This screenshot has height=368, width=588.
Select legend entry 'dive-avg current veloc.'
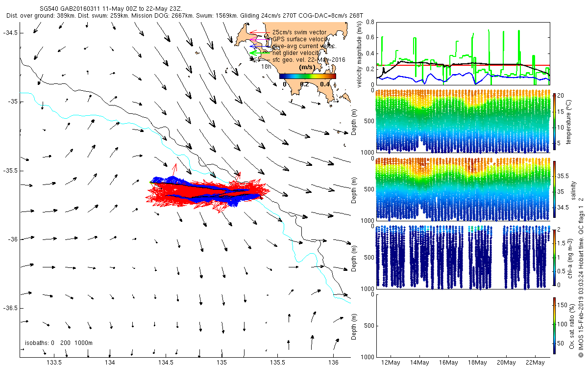tap(304, 46)
